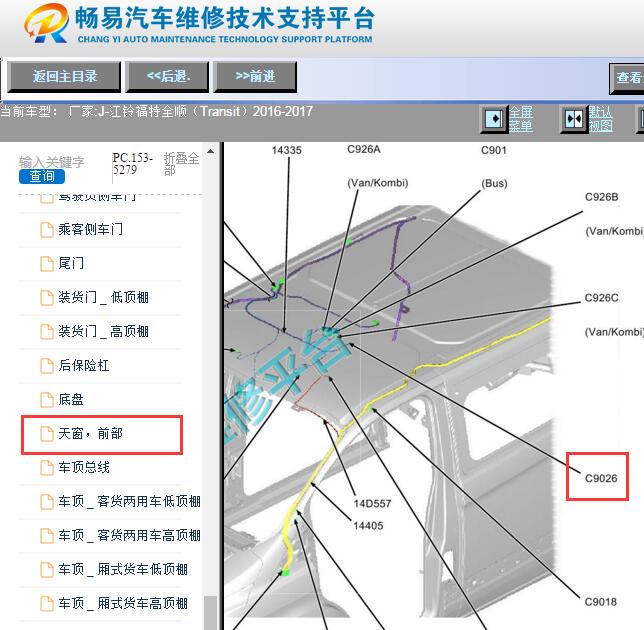This screenshot has width=644, height=630.
Task: Open the 全屏菜单 link
Action: point(521,119)
